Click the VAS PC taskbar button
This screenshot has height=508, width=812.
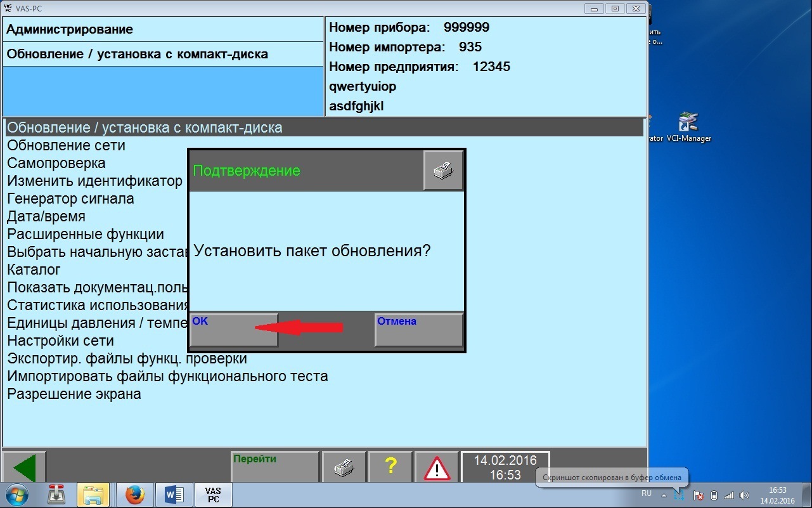pyautogui.click(x=213, y=495)
